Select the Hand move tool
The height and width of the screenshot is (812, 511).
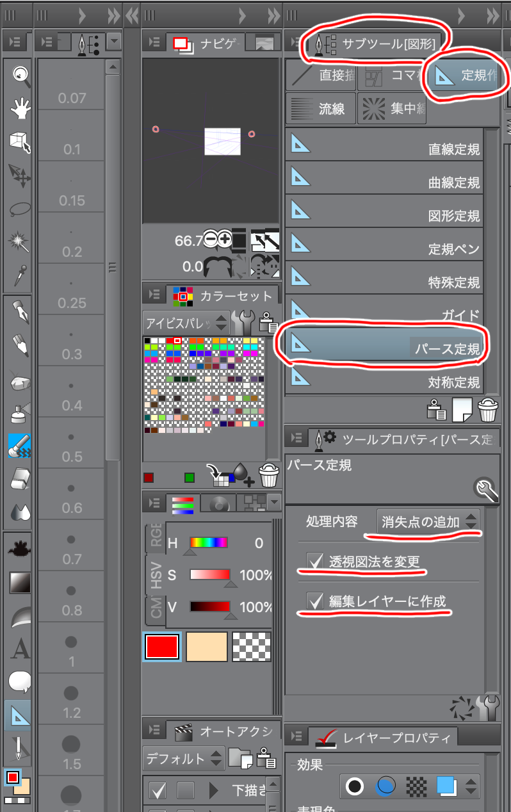(x=20, y=108)
